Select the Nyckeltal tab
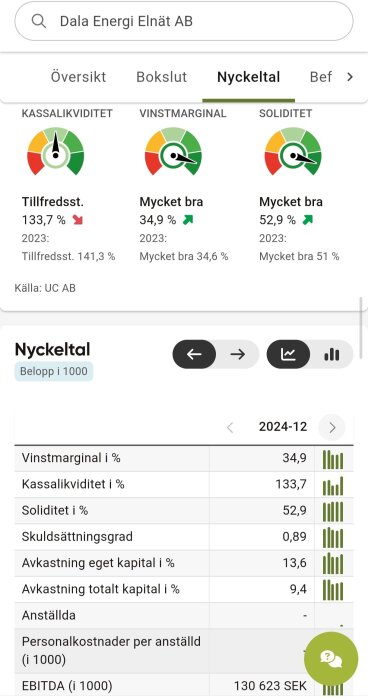Viewport: 368px width, 700px height. (248, 77)
